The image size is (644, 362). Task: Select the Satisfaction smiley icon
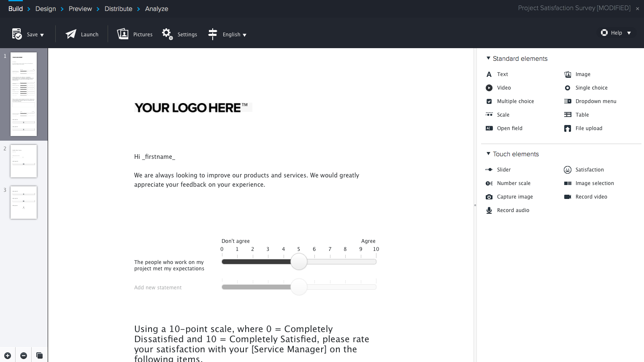point(568,170)
